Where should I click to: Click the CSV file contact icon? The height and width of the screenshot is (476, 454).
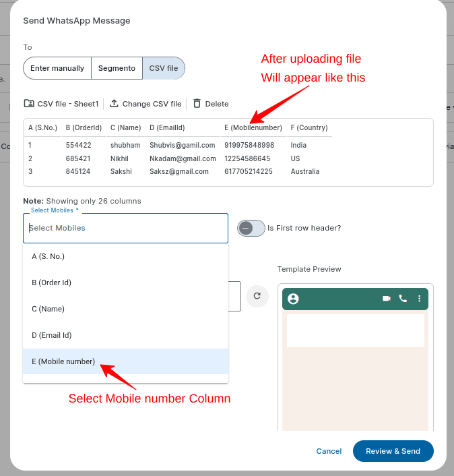click(x=29, y=104)
